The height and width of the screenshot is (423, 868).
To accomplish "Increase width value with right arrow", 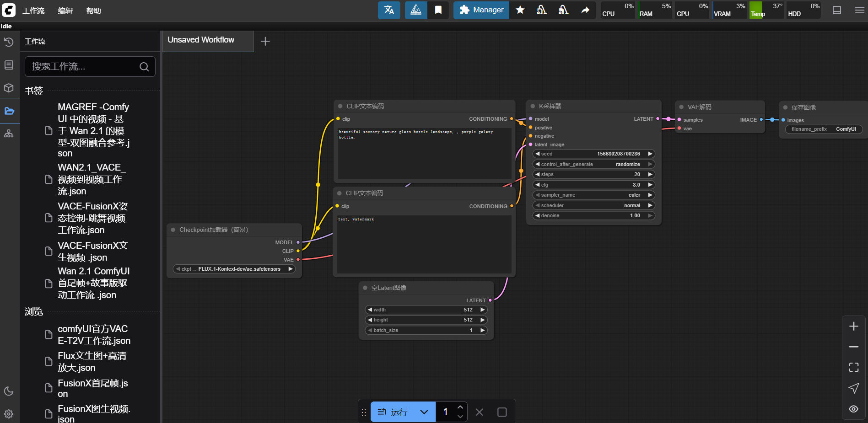I will click(482, 310).
